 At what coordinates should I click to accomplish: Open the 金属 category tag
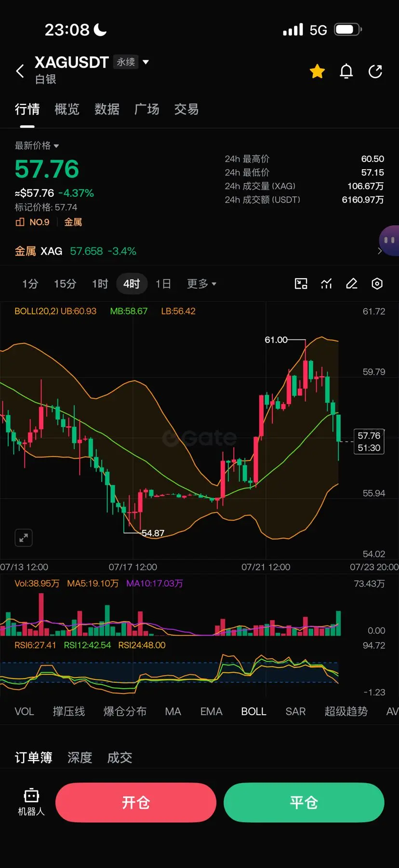[x=73, y=222]
